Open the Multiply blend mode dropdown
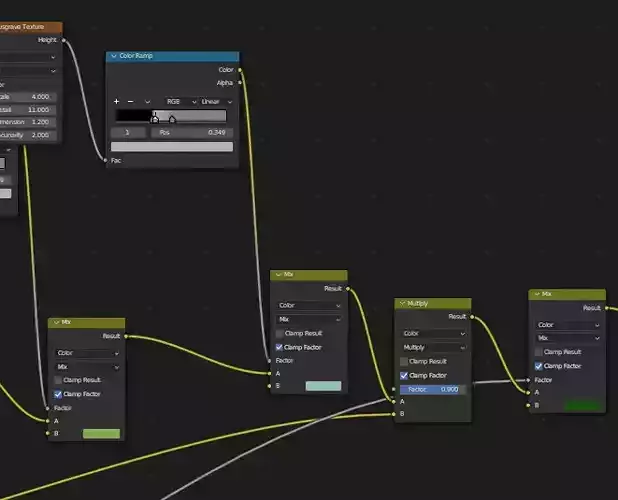This screenshot has width=618, height=500. pyautogui.click(x=433, y=348)
